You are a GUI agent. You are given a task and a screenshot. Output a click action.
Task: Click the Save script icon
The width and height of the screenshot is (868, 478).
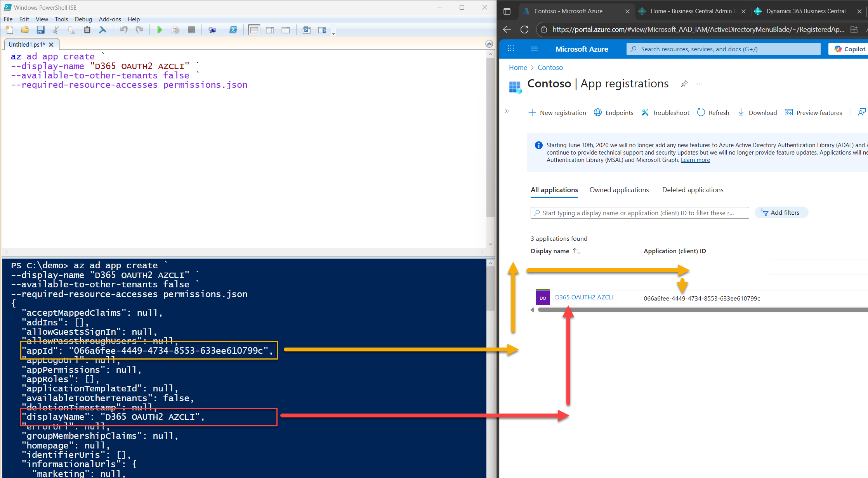(x=40, y=30)
